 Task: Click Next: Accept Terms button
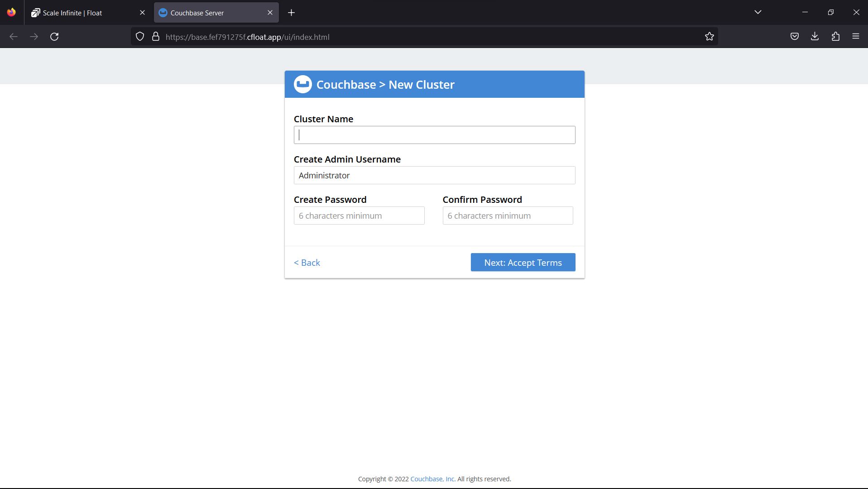point(523,263)
